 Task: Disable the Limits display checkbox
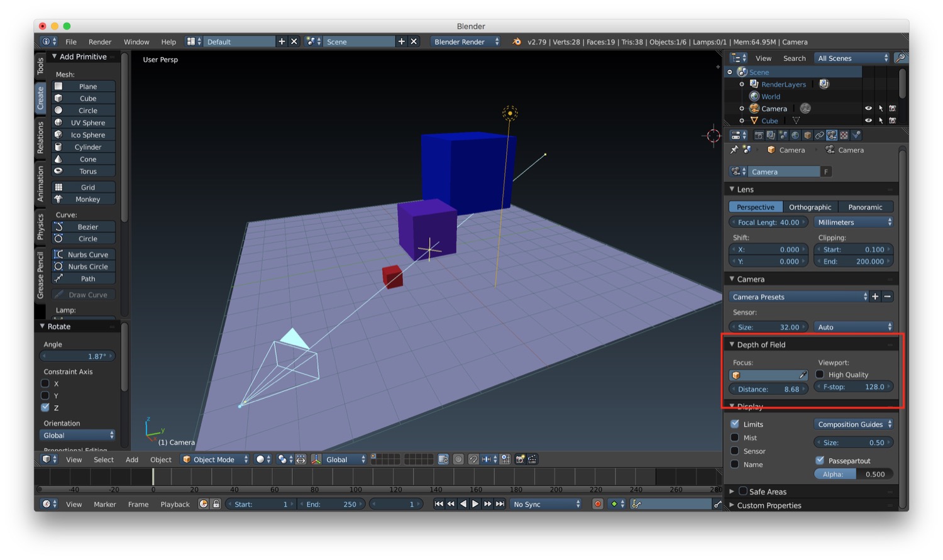click(x=734, y=424)
